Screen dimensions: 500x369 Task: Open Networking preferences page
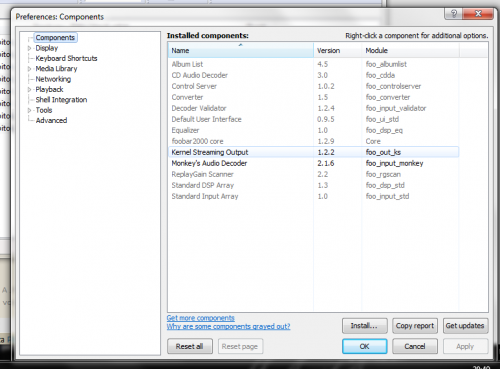[53, 79]
